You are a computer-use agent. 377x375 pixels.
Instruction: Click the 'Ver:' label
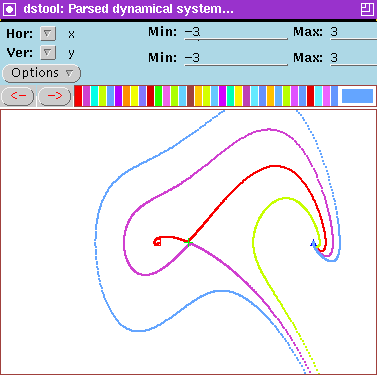[x=20, y=53]
